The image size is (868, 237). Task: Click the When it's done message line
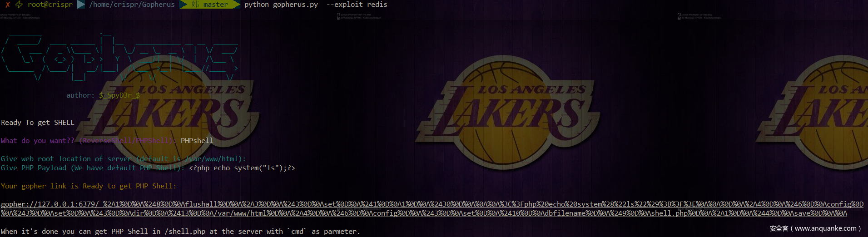point(180,232)
